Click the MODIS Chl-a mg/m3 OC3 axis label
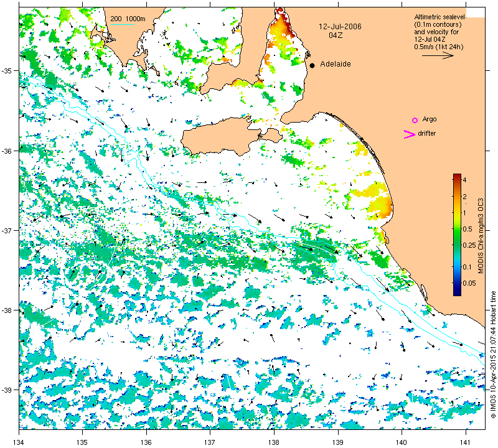The width and height of the screenshot is (498, 448). coord(481,236)
